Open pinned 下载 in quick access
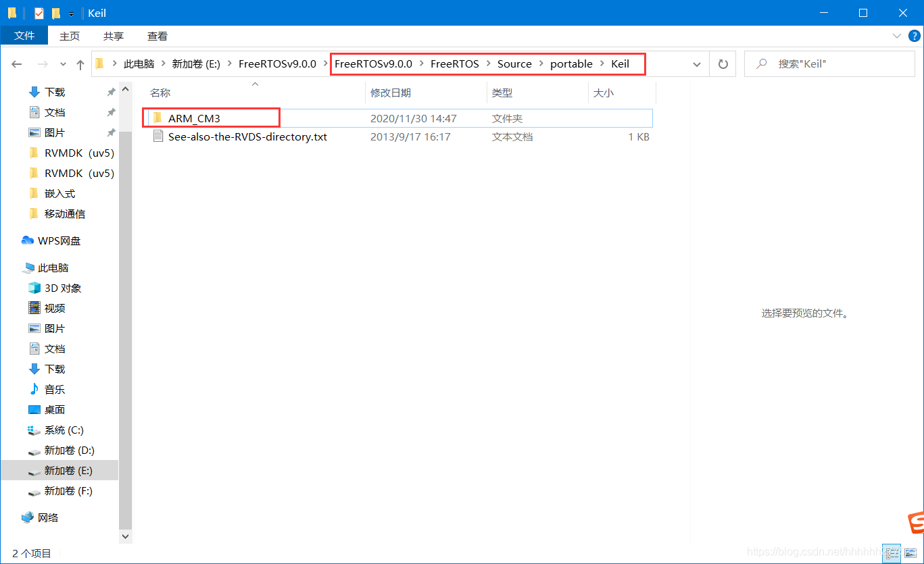924x564 pixels. pyautogui.click(x=55, y=92)
